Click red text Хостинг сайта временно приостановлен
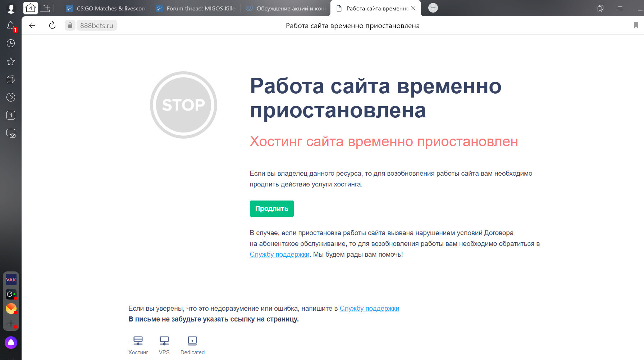Image resolution: width=644 pixels, height=360 pixels. (x=384, y=141)
